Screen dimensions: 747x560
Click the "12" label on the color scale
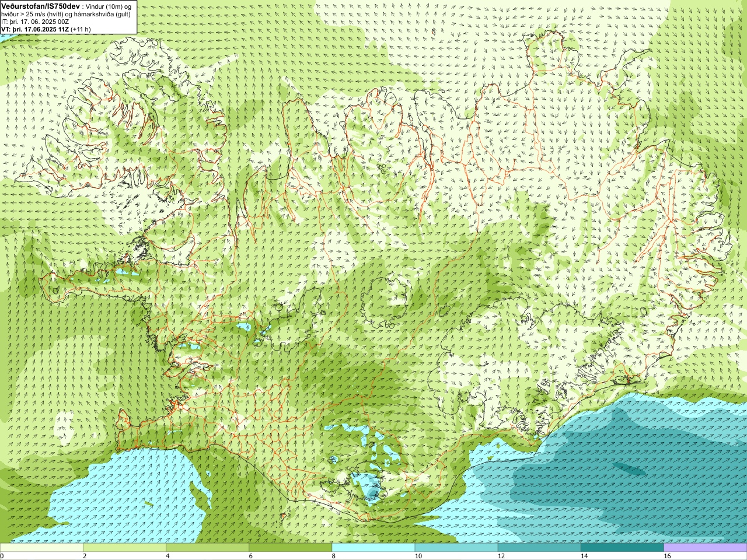(501, 556)
